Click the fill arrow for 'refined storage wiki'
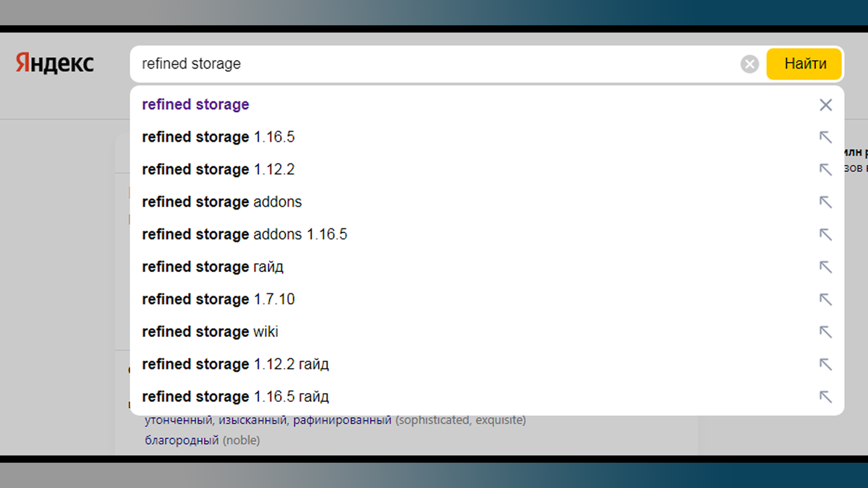Screen dimensions: 868x488 coord(825,332)
